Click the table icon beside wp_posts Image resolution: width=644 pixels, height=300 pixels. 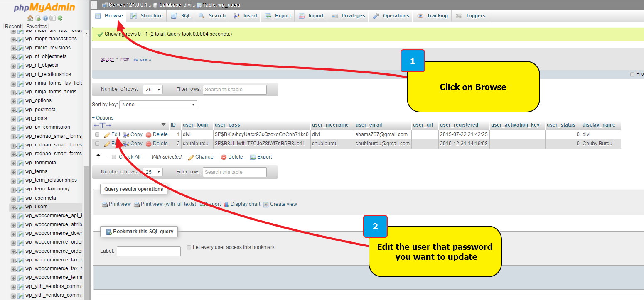(x=20, y=119)
